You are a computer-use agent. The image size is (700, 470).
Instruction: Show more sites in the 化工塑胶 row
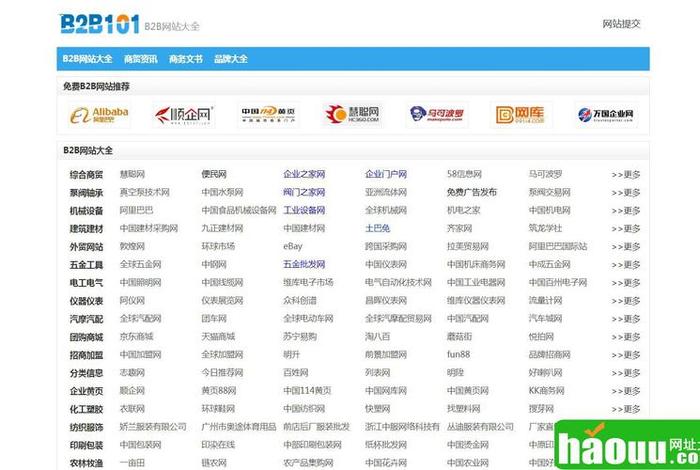[626, 409]
